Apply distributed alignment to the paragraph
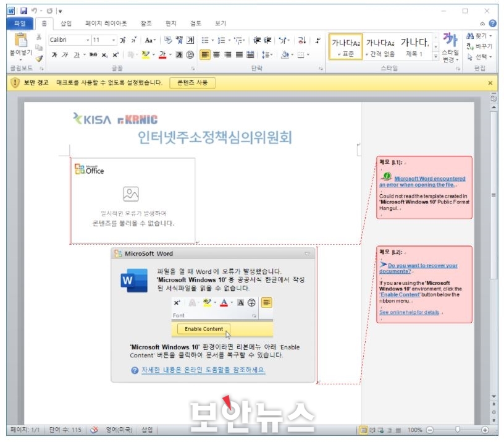Screen dimensions: 504x442 click(x=250, y=54)
